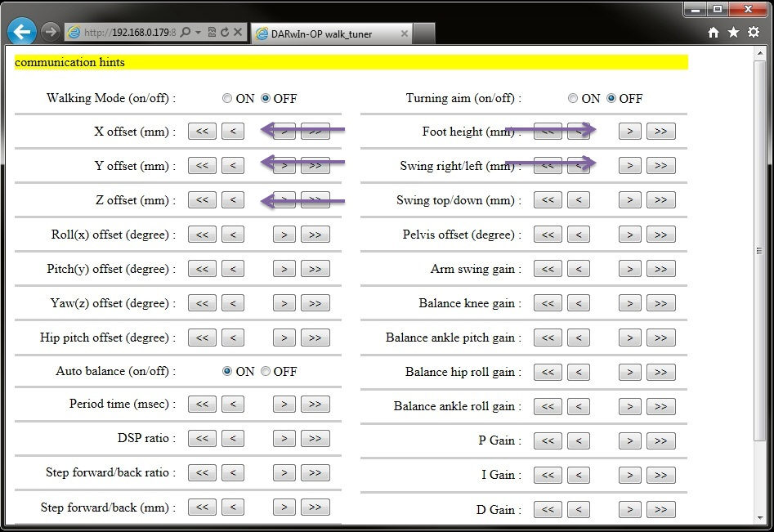Decrease D Gain by small step (<)

click(579, 509)
